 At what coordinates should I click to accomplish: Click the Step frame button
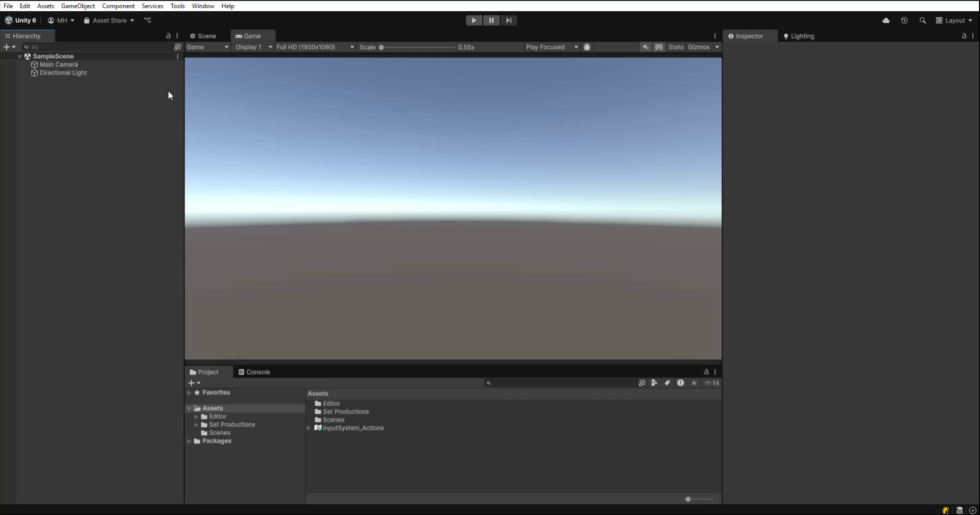(x=508, y=20)
